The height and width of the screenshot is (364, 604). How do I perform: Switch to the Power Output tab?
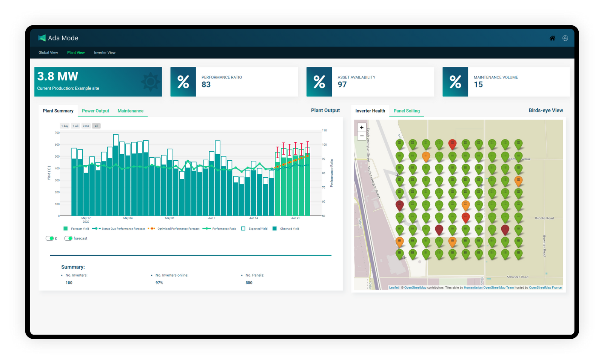coord(96,111)
